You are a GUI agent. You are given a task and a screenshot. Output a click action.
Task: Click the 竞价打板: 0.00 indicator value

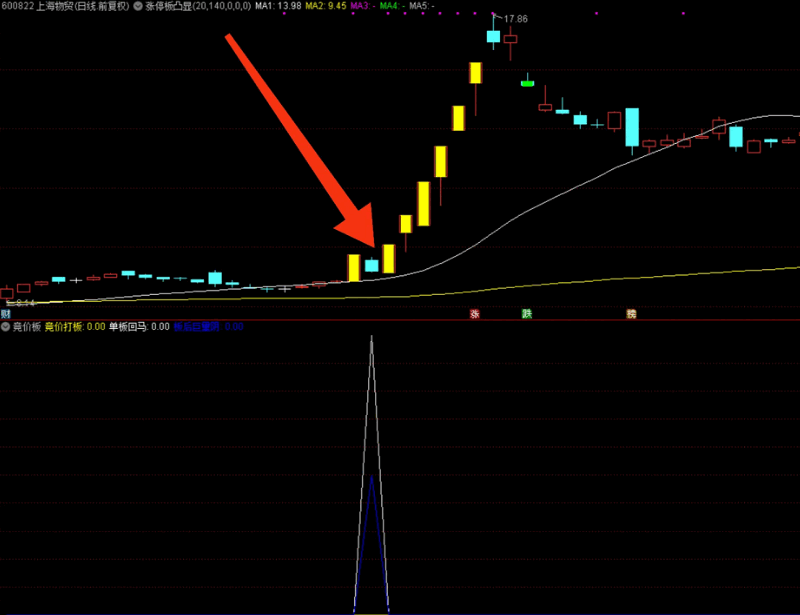(75, 327)
